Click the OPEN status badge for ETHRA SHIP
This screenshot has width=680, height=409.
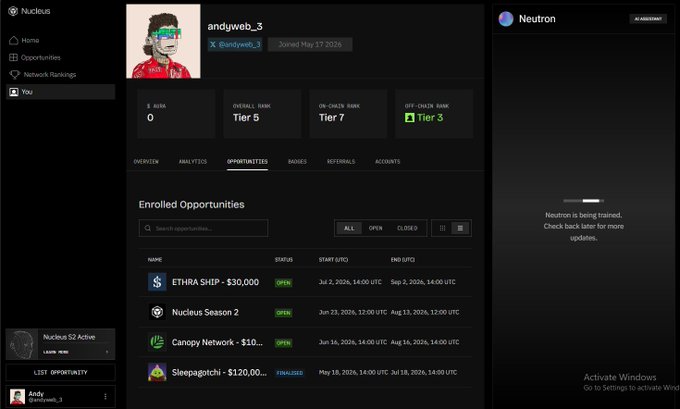point(283,283)
